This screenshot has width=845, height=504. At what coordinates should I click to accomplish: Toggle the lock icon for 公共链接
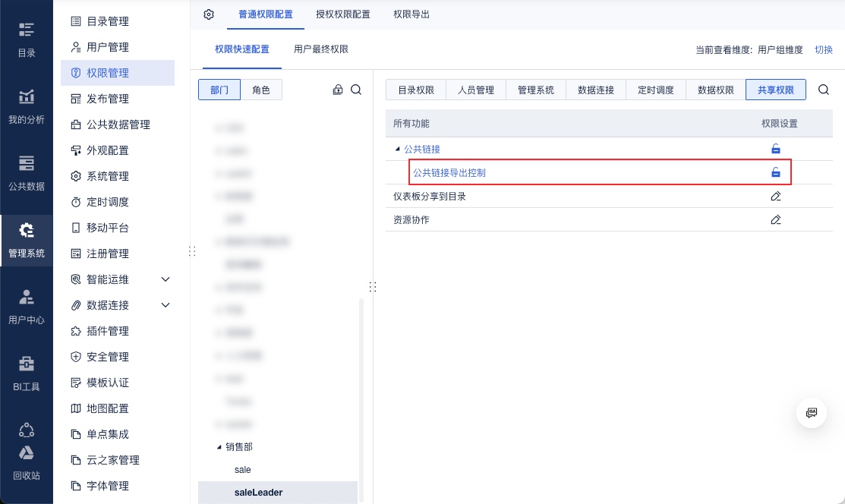tap(775, 149)
